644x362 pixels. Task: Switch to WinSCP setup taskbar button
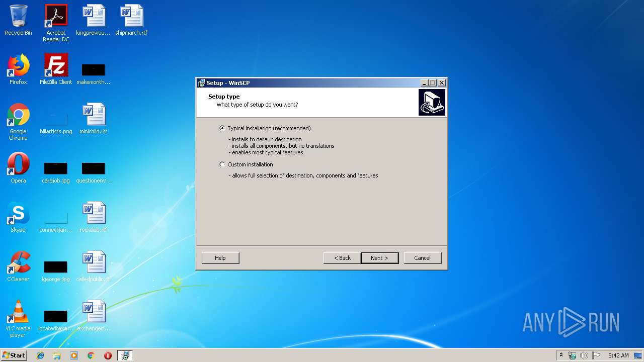125,355
